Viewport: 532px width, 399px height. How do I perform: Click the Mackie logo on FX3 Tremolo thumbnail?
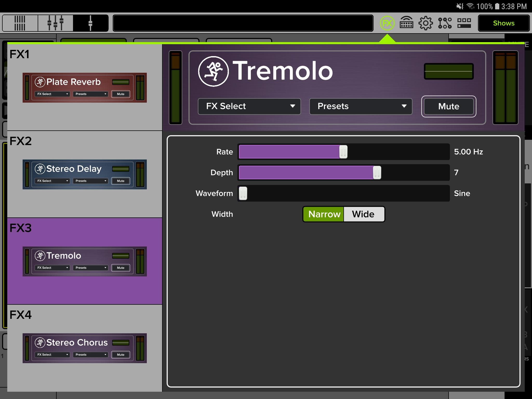tap(40, 256)
